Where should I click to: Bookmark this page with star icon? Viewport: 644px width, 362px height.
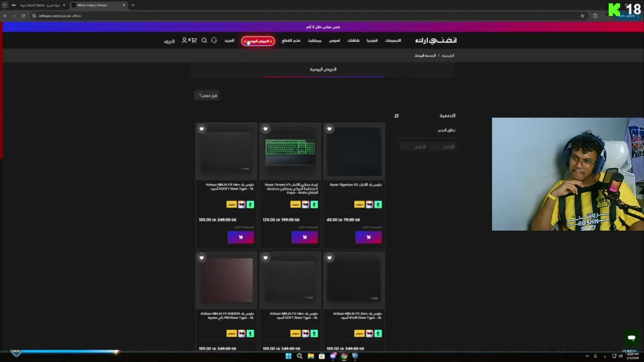point(583,16)
